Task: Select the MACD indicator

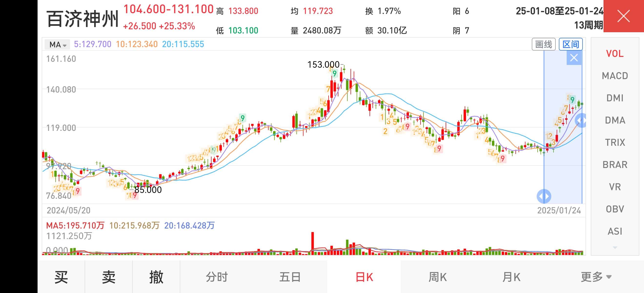Action: click(615, 76)
